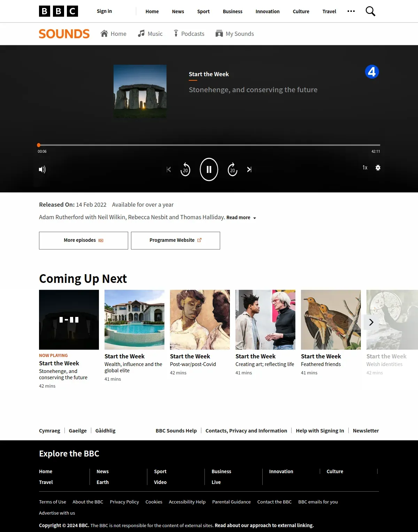Open the search magnifier icon
Image resolution: width=418 pixels, height=532 pixels.
tap(370, 11)
